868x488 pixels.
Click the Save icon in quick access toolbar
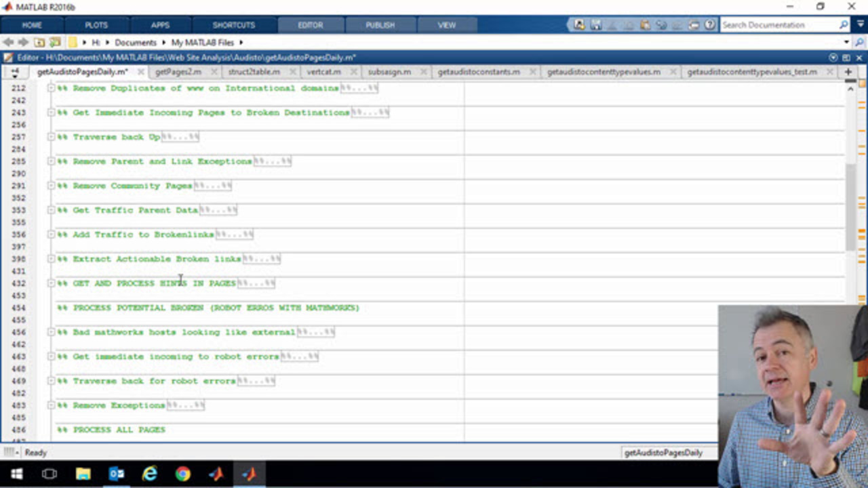click(x=595, y=25)
